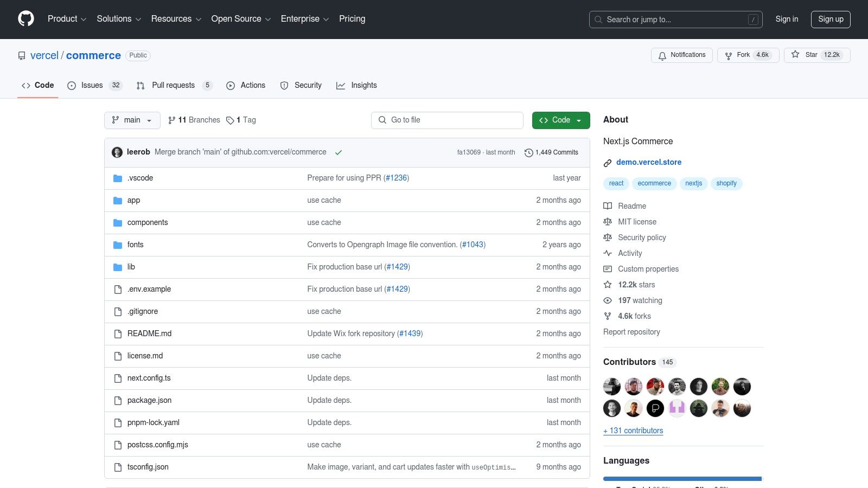Click the first contributor avatar thumbnail
Screen dimensions: 868x488
(x=612, y=387)
